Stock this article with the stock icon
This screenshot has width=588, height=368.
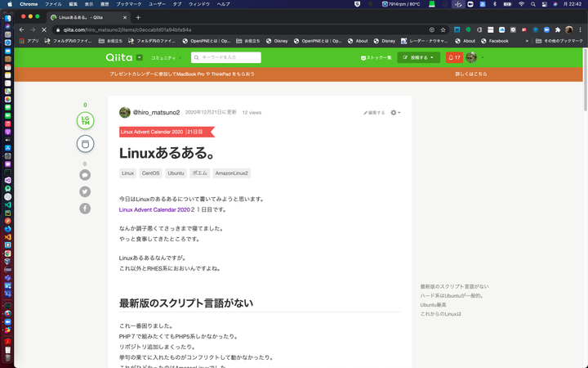85,144
